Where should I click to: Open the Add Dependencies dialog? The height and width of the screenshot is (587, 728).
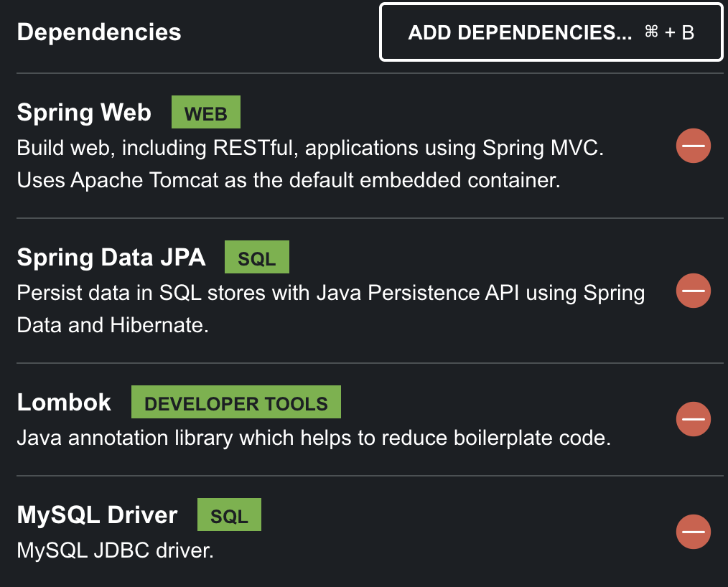pyautogui.click(x=551, y=32)
